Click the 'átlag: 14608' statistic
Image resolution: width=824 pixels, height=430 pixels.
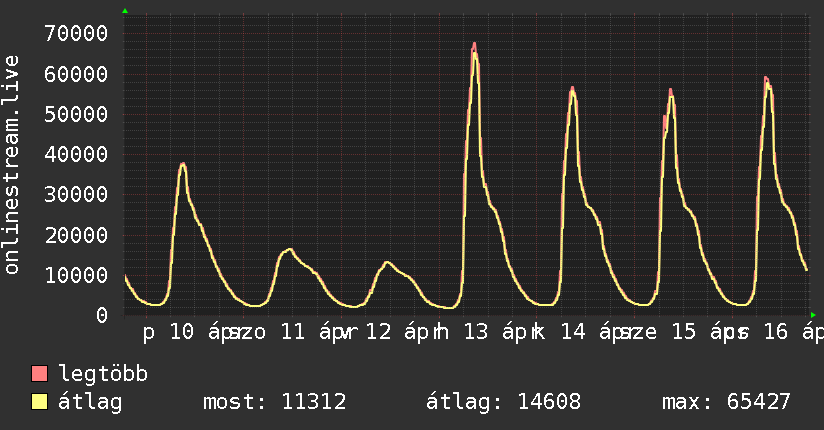coord(503,402)
